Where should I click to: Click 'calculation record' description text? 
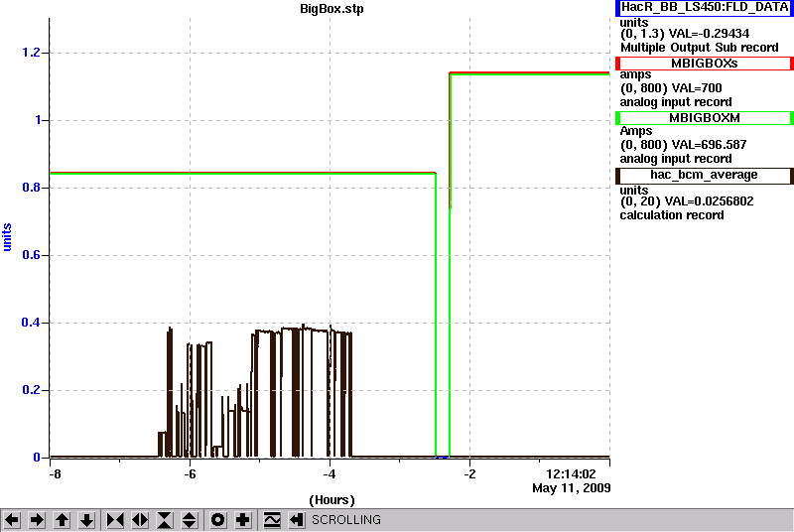[x=672, y=215]
